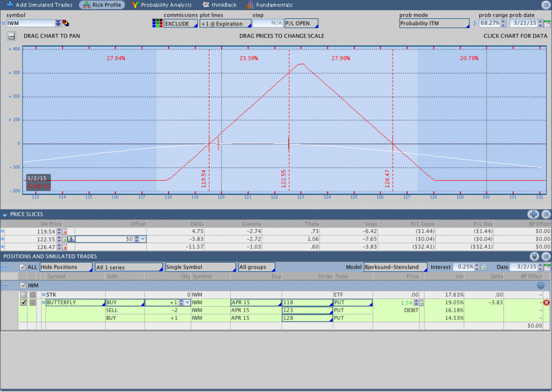Click the gray square beside BUTTERFLY checkbox

(x=32, y=302)
